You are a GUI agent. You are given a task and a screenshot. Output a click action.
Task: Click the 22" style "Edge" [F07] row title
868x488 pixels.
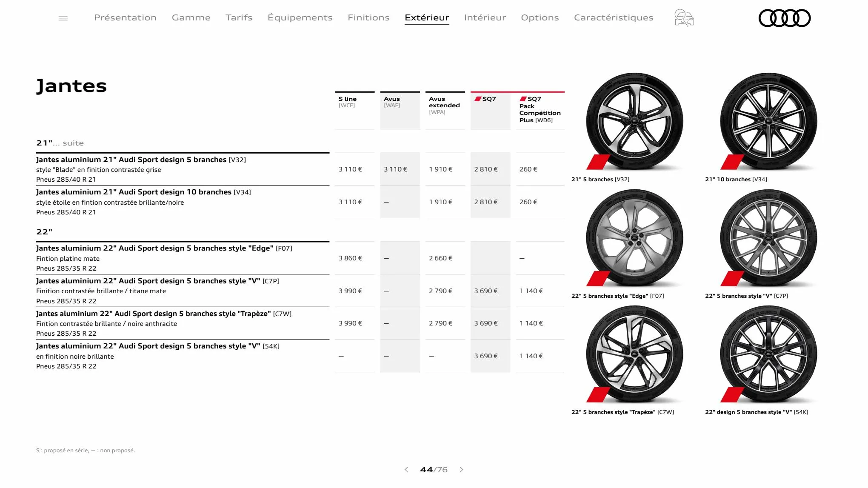click(164, 248)
